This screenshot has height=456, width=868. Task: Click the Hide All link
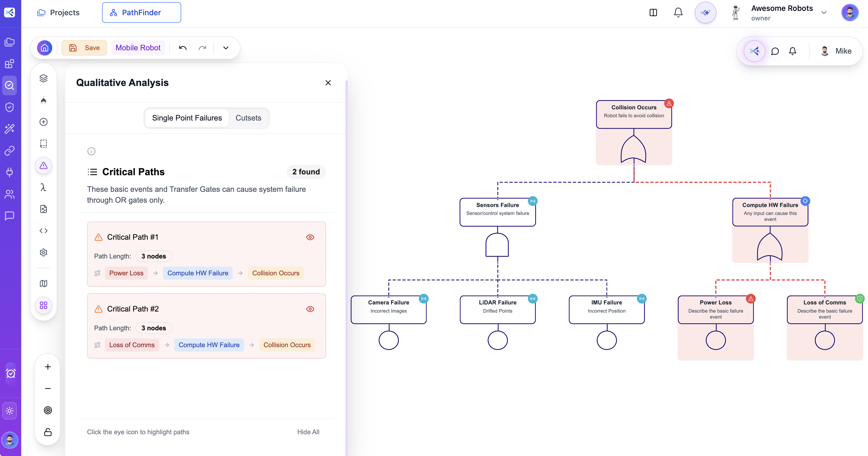click(308, 432)
